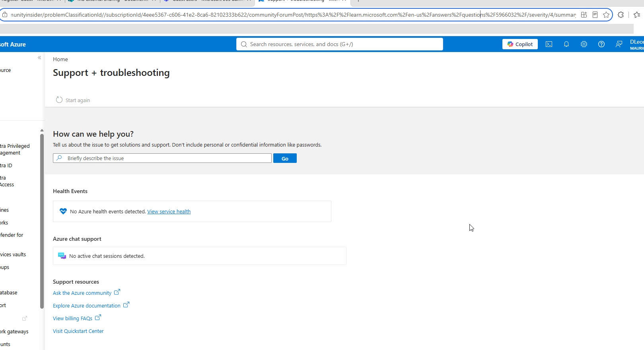Open the browser favorites list icon

(637, 15)
